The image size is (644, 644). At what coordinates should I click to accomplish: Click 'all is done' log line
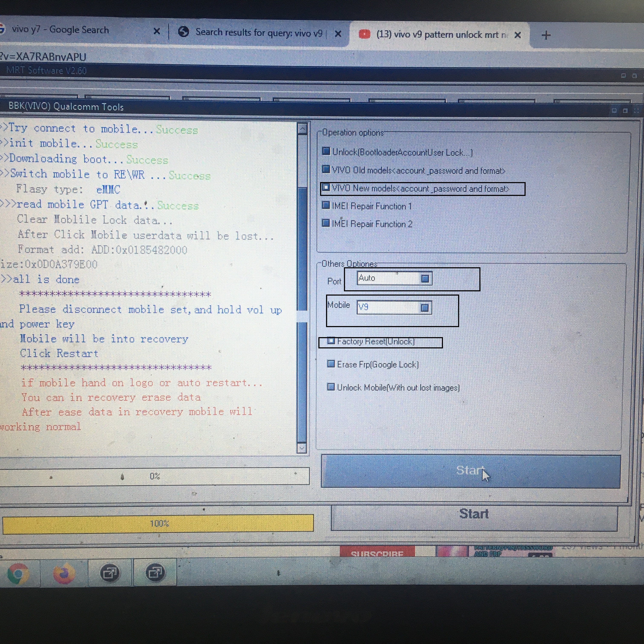(x=41, y=279)
